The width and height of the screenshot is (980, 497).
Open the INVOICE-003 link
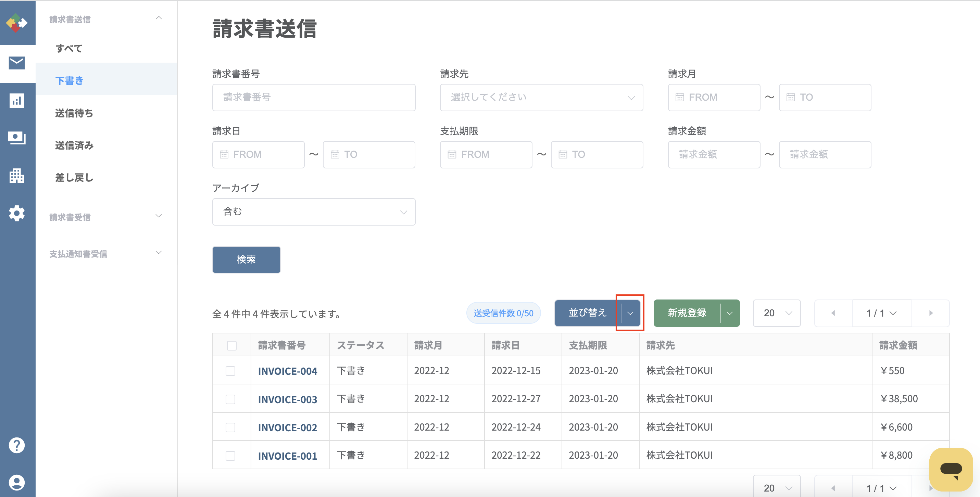[x=288, y=399]
